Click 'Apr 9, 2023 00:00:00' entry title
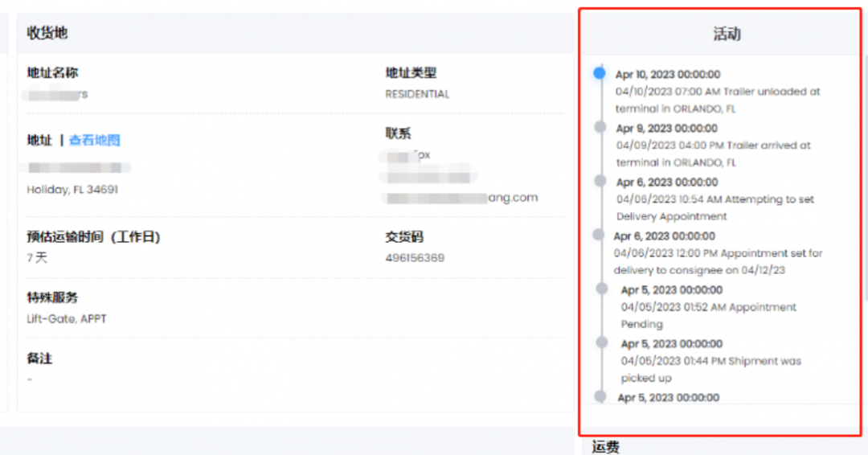The width and height of the screenshot is (868, 455). 666,129
